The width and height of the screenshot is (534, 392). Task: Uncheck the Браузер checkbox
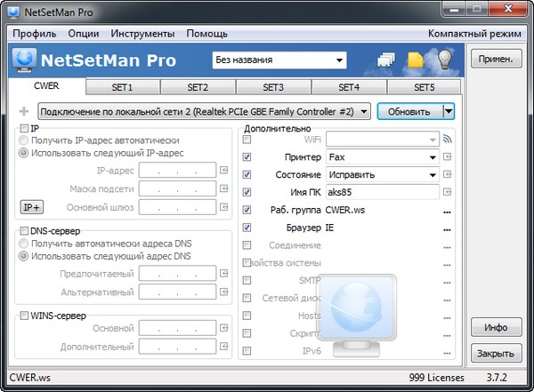click(x=247, y=228)
